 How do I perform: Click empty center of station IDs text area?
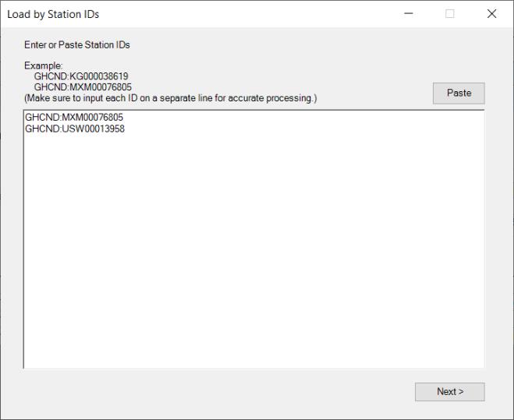(x=253, y=242)
